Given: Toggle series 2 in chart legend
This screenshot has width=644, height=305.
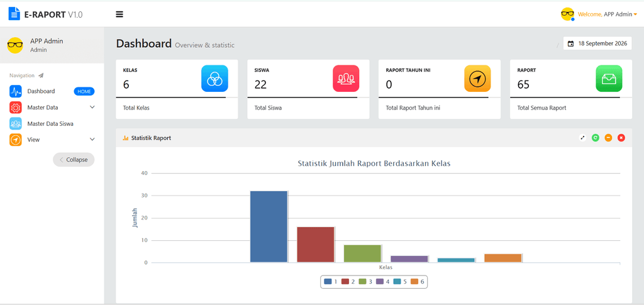Looking at the screenshot, I should pos(348,282).
